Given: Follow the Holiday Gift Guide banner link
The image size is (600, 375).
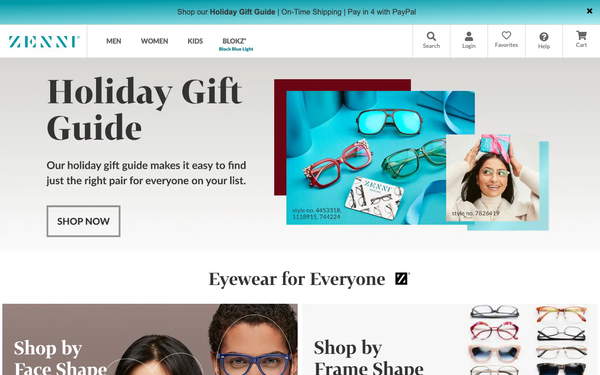Looking at the screenshot, I should pyautogui.click(x=242, y=12).
